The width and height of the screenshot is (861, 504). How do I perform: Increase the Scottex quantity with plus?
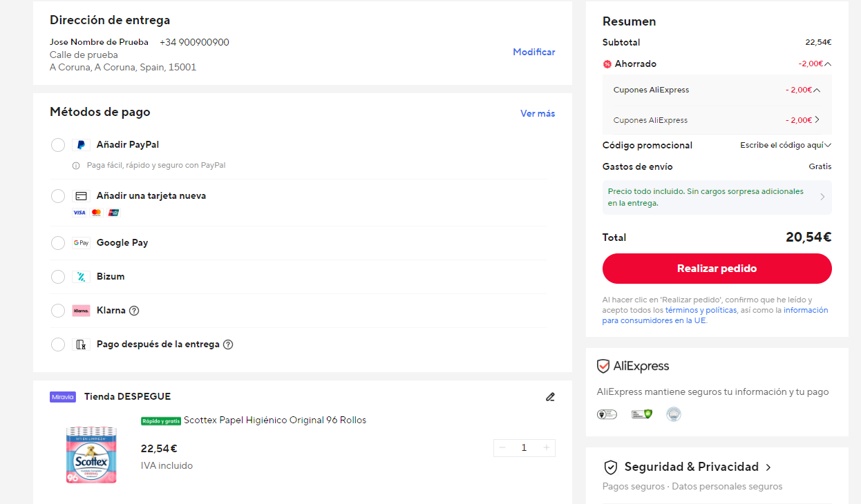click(x=547, y=448)
